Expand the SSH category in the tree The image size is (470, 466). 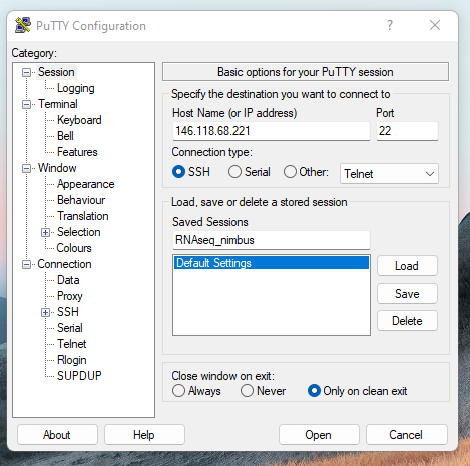tap(45, 312)
